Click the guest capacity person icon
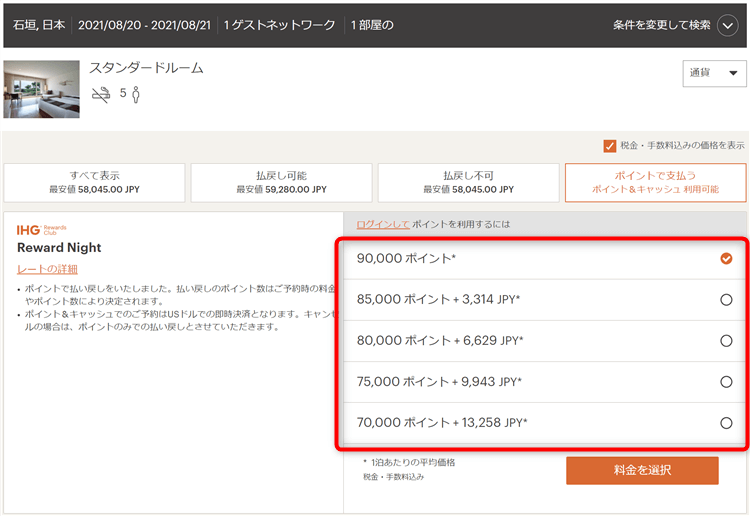Image resolution: width=750 pixels, height=516 pixels. (136, 95)
